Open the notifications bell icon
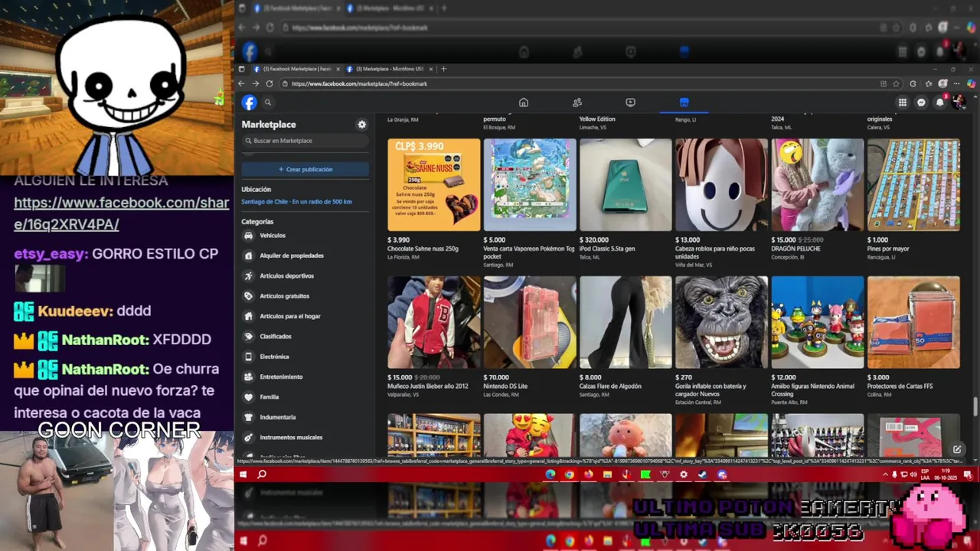The image size is (980, 551). (940, 103)
